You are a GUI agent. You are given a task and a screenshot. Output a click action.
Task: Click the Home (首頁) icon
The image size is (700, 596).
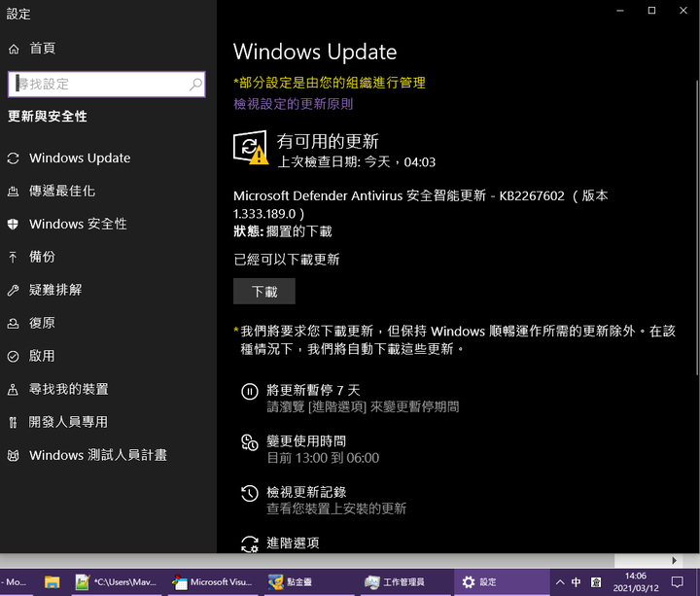[14, 49]
